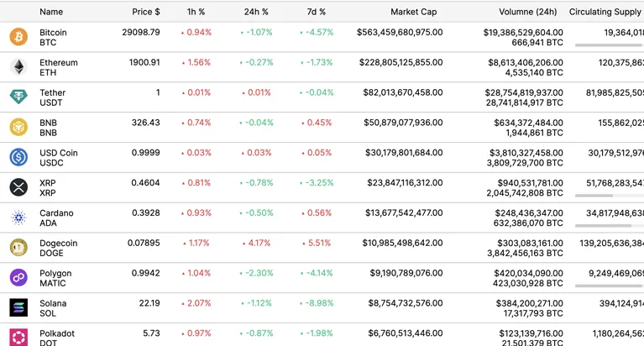Image resolution: width=644 pixels, height=346 pixels.
Task: Sort by 7d % column header
Action: point(317,12)
